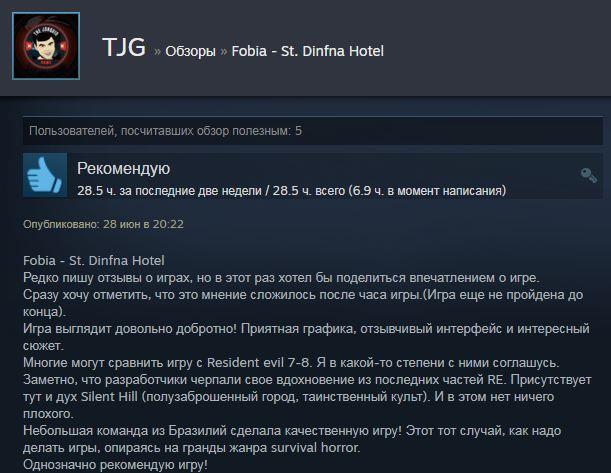Click the first » separator after TJG
Viewport: 611px width, 473px height.
coord(157,51)
